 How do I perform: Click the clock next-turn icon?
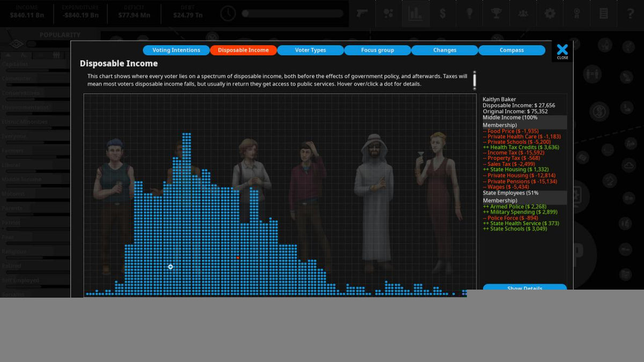(228, 13)
